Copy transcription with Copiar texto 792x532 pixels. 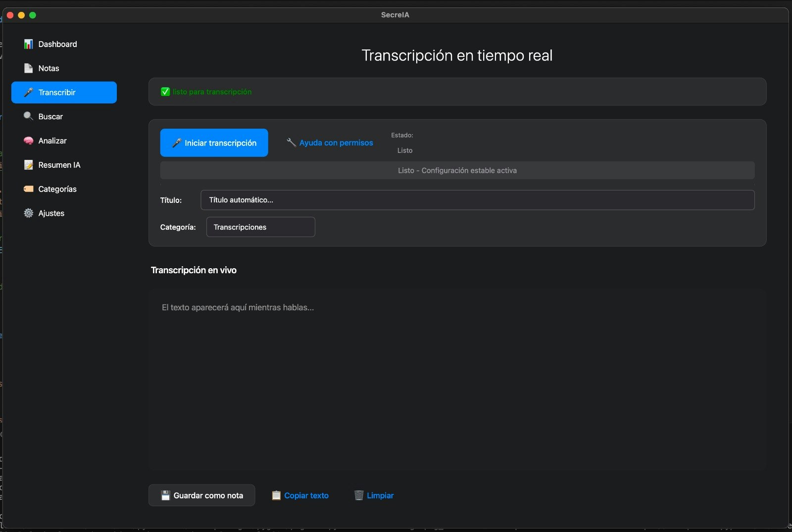[x=300, y=495]
